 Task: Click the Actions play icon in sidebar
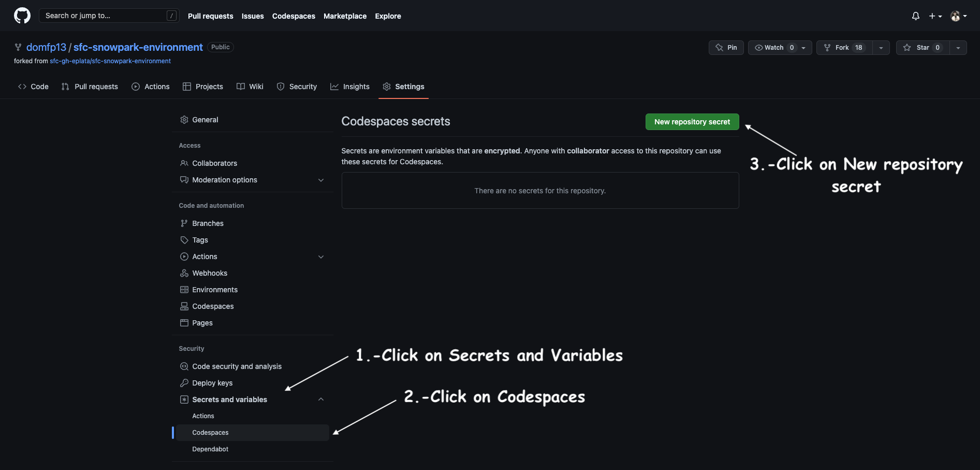click(x=184, y=257)
